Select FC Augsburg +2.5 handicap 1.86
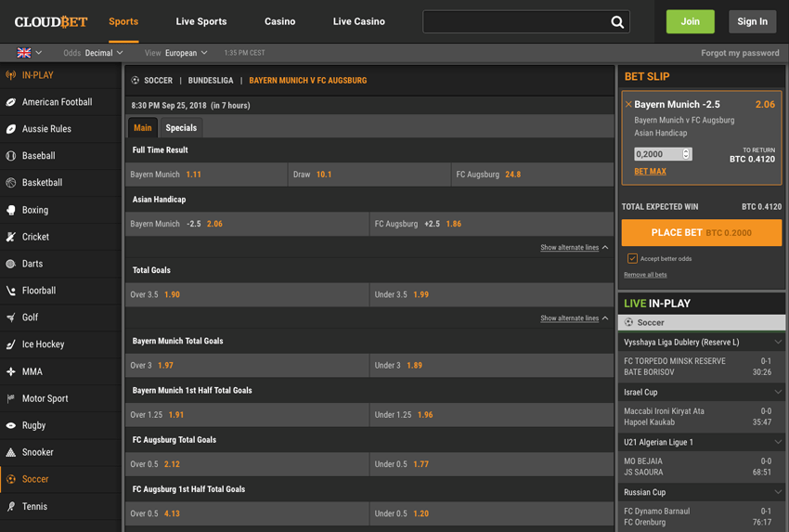This screenshot has width=789, height=532. 492,224
